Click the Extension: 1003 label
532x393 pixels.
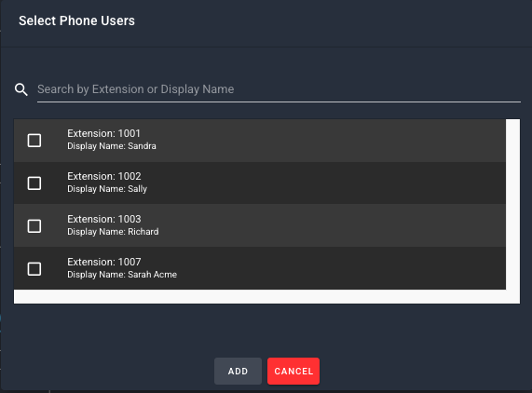[104, 219]
